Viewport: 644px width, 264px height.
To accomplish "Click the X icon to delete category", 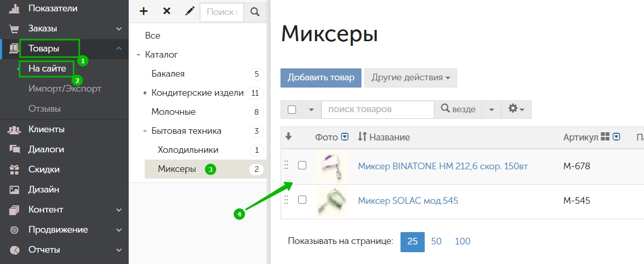I will [167, 11].
